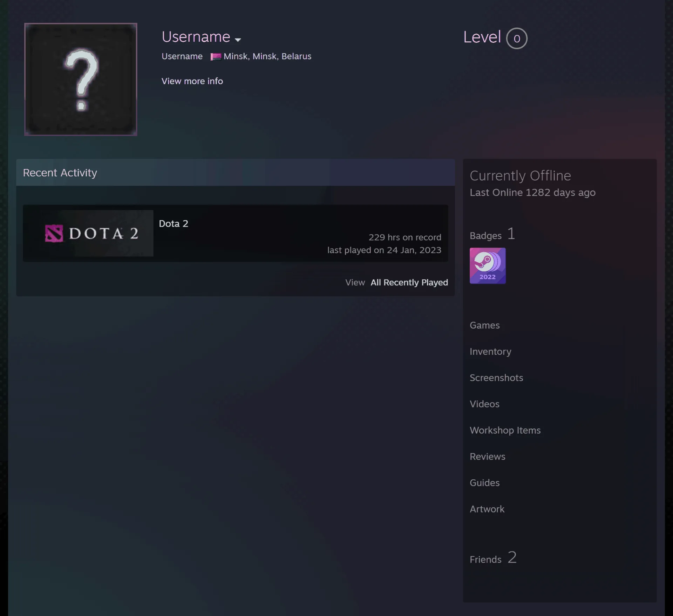This screenshot has width=673, height=616.
Task: Open the Artwork page
Action: (487, 509)
